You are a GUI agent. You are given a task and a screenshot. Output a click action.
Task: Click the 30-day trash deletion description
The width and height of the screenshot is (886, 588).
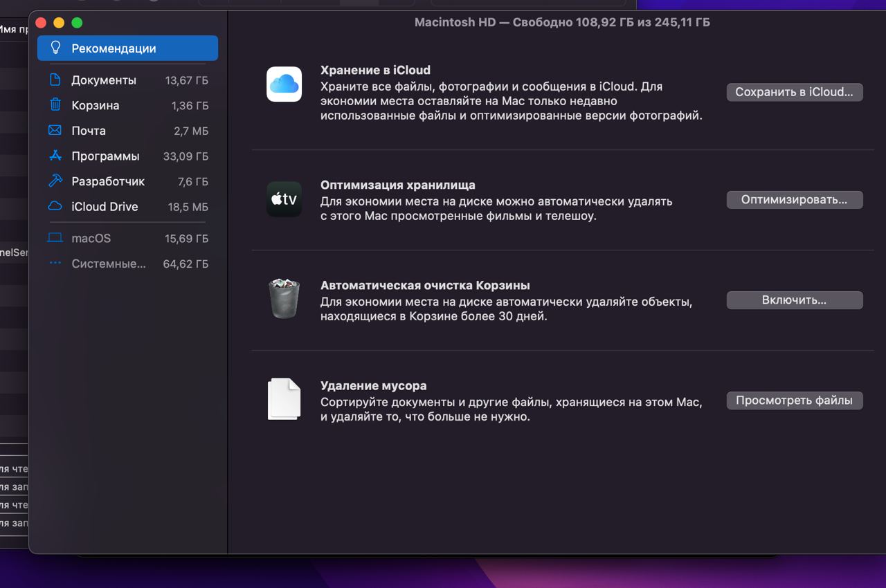[507, 309]
